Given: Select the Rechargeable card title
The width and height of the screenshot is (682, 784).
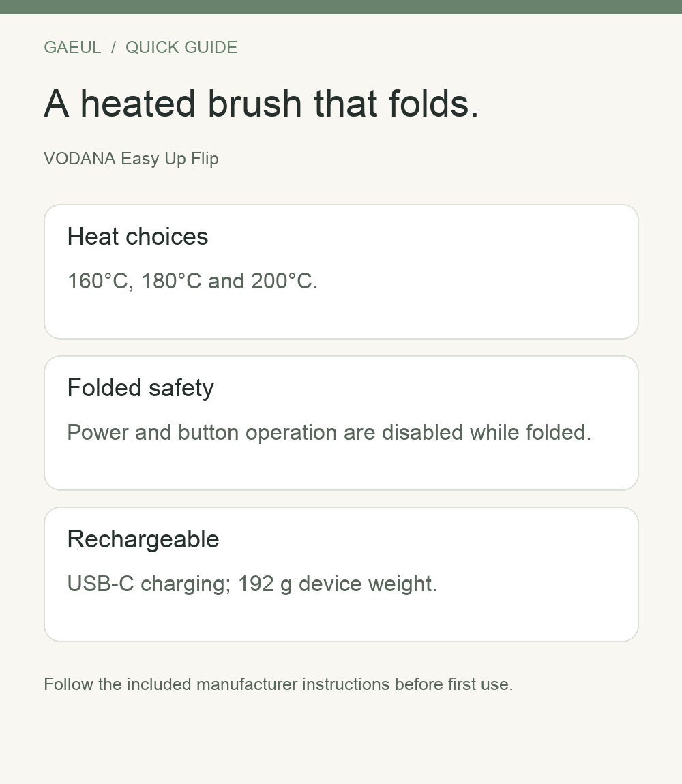Looking at the screenshot, I should (143, 539).
